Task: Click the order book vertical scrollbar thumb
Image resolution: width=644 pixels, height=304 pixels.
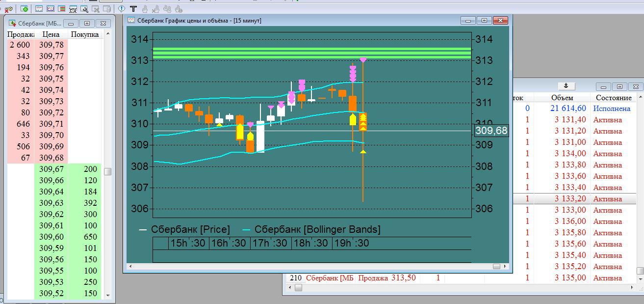Action: tap(107, 171)
